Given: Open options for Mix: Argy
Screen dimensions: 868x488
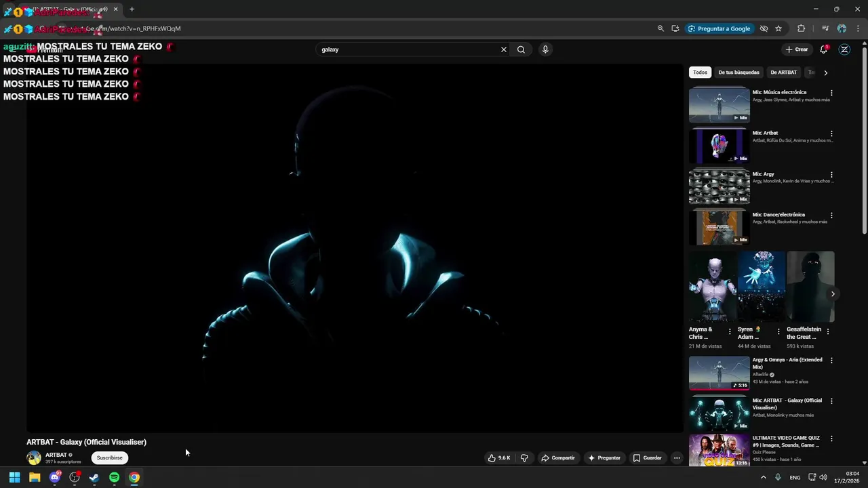Looking at the screenshot, I should pos(831,174).
